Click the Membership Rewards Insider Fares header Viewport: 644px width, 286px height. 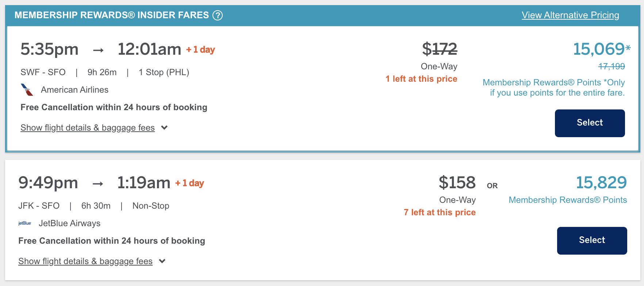pos(112,15)
